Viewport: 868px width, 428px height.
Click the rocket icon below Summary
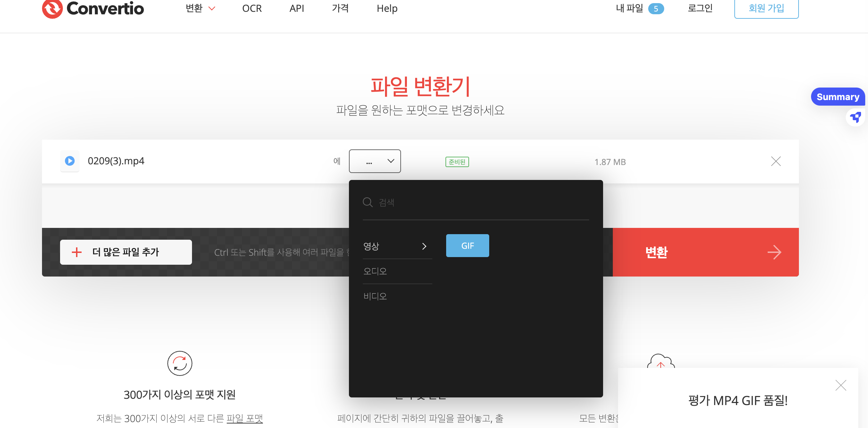pos(855,117)
